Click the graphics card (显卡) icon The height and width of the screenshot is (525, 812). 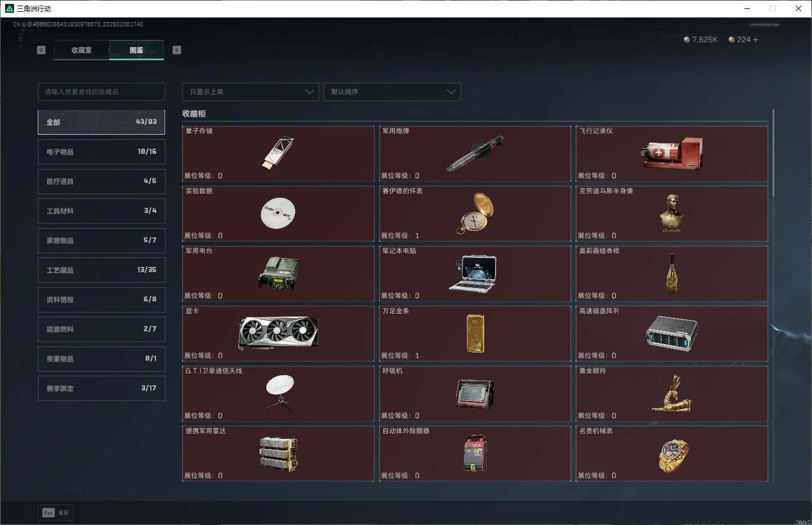click(x=278, y=333)
